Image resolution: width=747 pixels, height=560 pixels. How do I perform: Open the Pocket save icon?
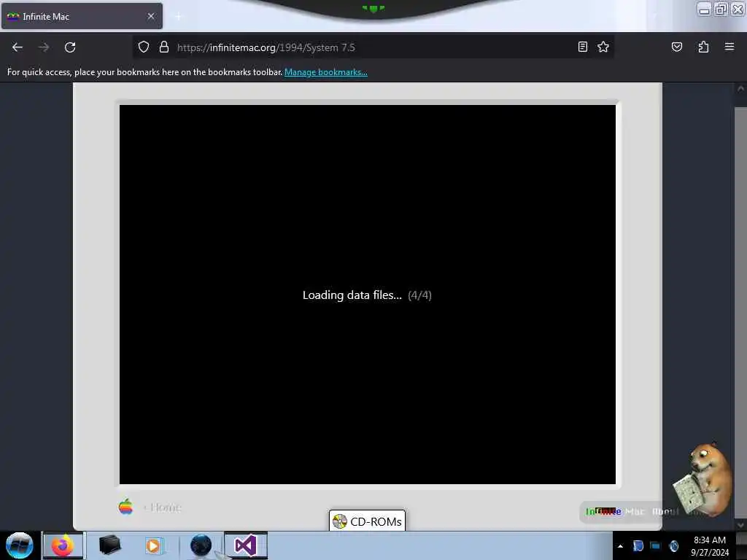click(676, 47)
